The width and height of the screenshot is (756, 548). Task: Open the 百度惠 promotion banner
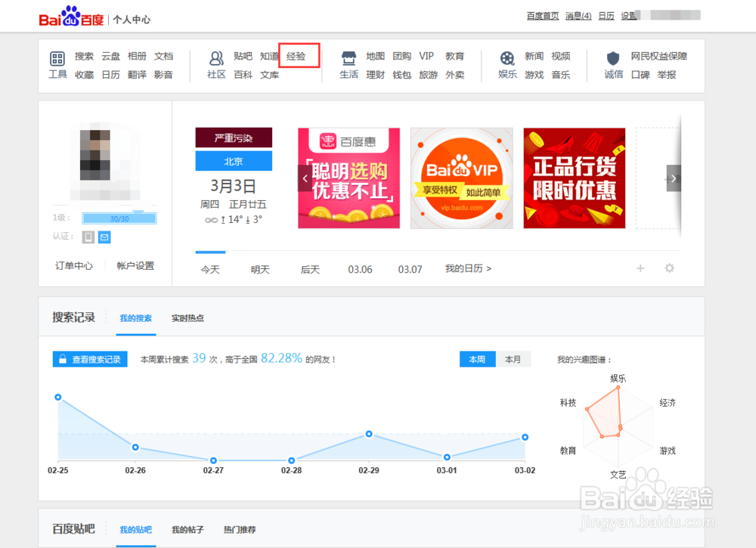[x=349, y=178]
